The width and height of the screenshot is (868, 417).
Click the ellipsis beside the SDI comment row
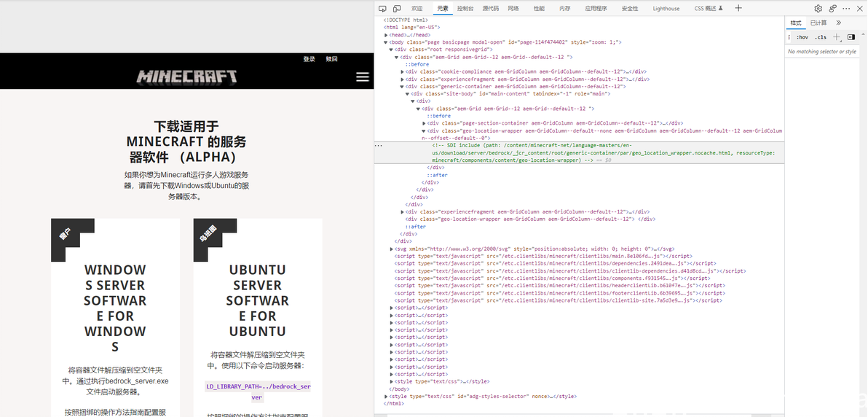[x=379, y=145]
